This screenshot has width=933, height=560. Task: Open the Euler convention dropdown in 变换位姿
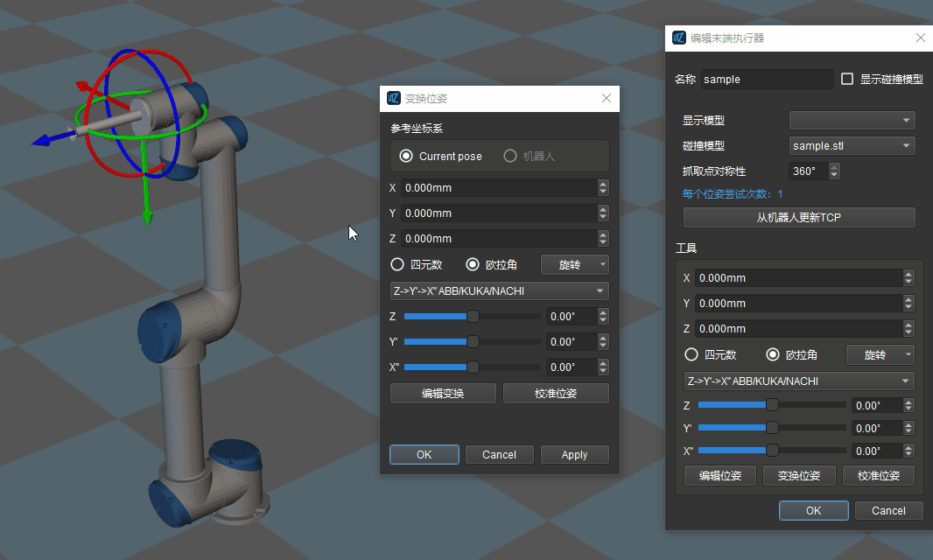tap(499, 290)
